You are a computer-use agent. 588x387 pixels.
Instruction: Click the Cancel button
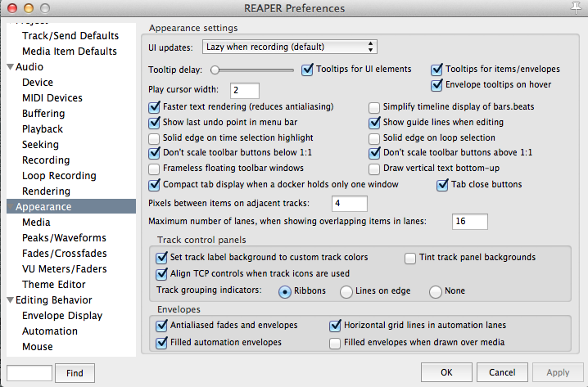pos(502,372)
